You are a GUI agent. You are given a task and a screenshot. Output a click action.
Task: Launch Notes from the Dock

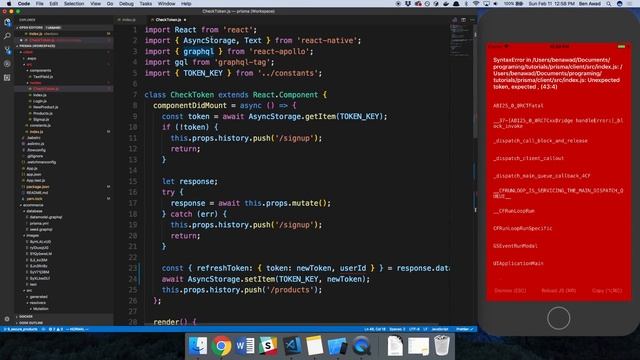[314, 346]
